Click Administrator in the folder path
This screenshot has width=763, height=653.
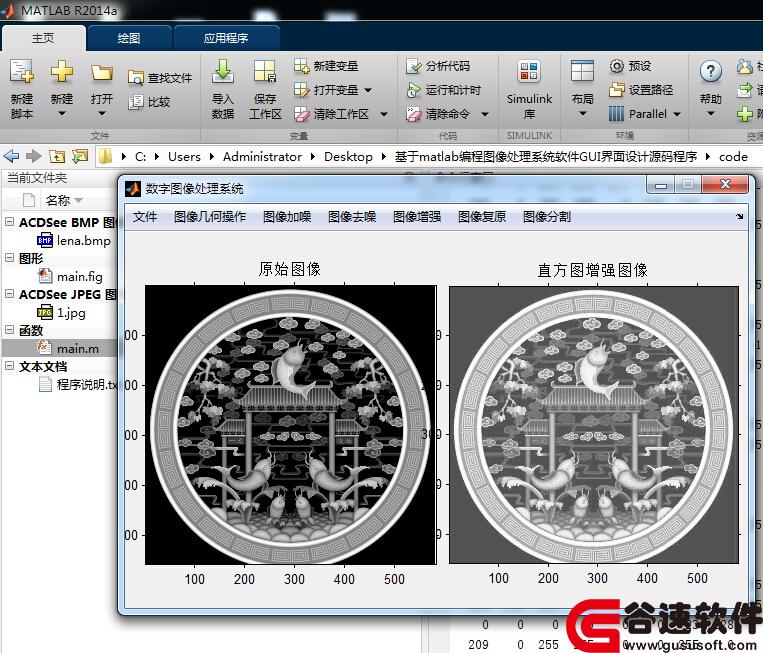pos(262,157)
